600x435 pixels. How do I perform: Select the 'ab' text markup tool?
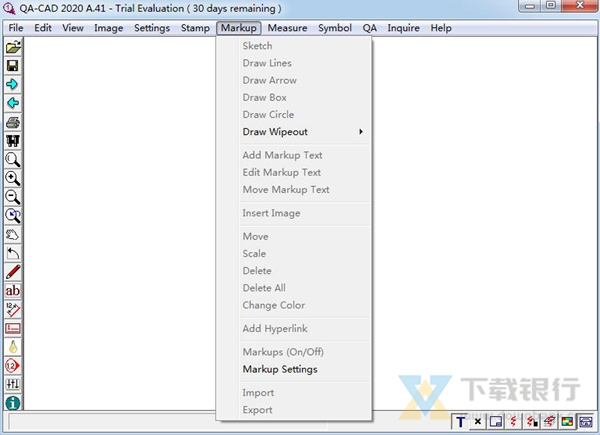[13, 290]
